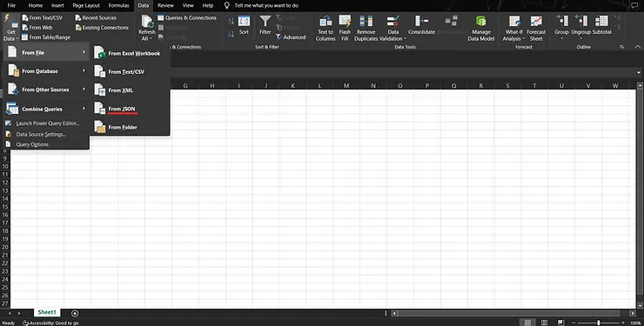Zoom in with the plus button

coord(623,323)
